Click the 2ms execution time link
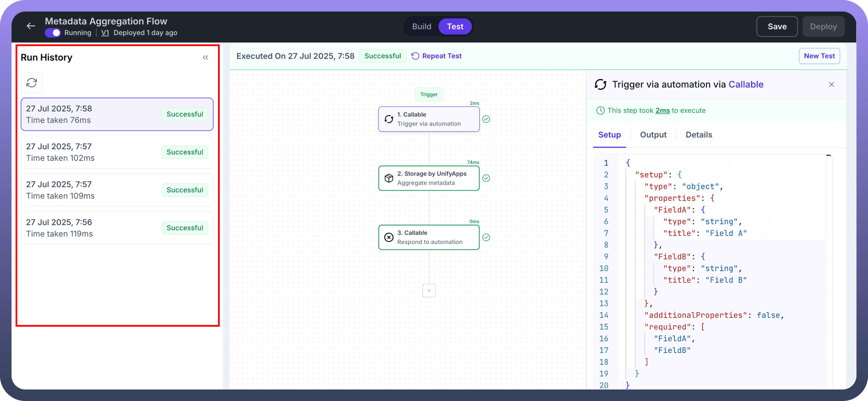Screen dimensions: 868x401 pos(662,111)
